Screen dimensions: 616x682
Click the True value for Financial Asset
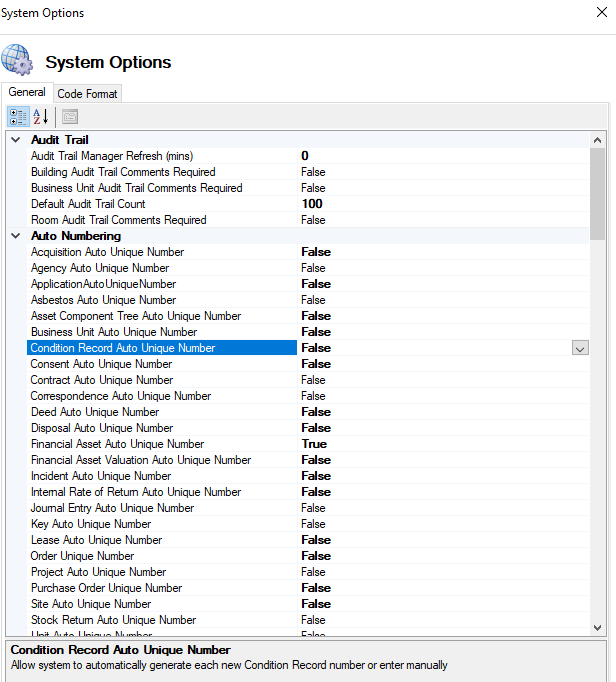point(314,444)
